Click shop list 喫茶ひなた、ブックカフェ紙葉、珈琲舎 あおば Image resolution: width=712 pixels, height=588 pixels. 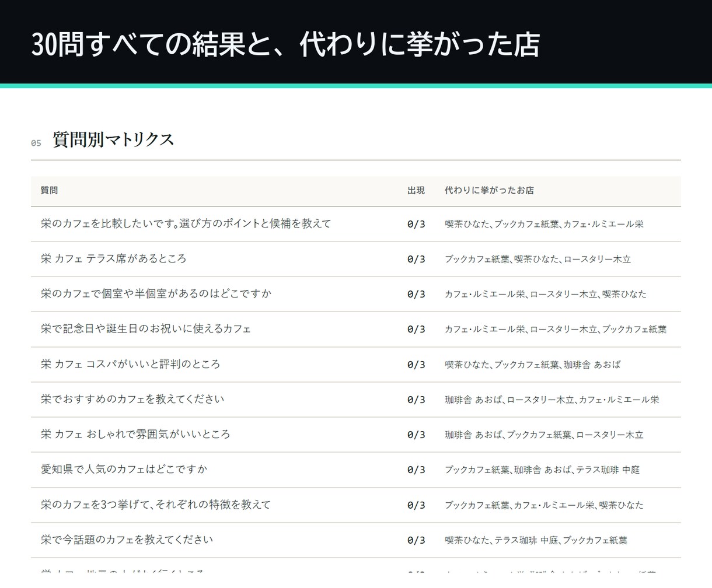[x=533, y=365]
